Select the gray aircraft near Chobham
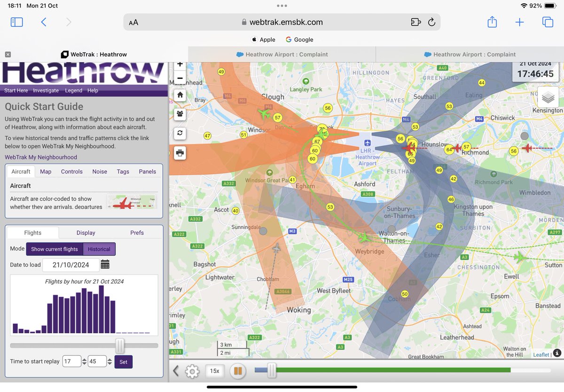564x392 pixels. point(276,248)
